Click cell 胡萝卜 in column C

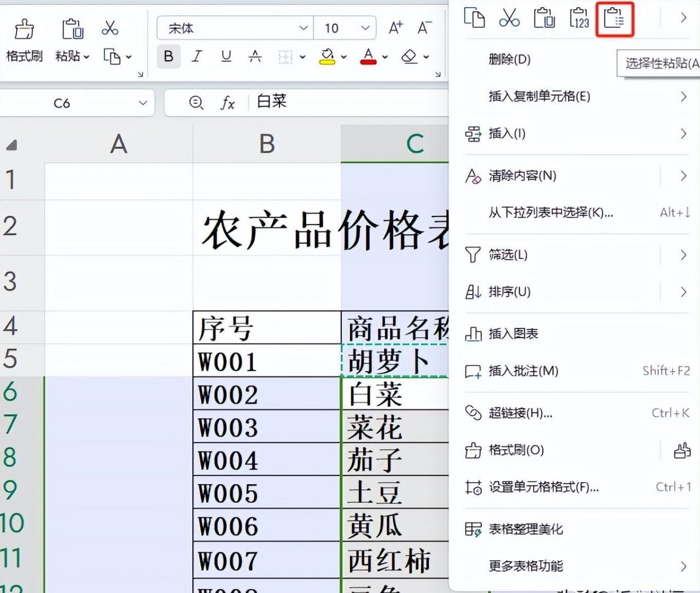coord(395,361)
